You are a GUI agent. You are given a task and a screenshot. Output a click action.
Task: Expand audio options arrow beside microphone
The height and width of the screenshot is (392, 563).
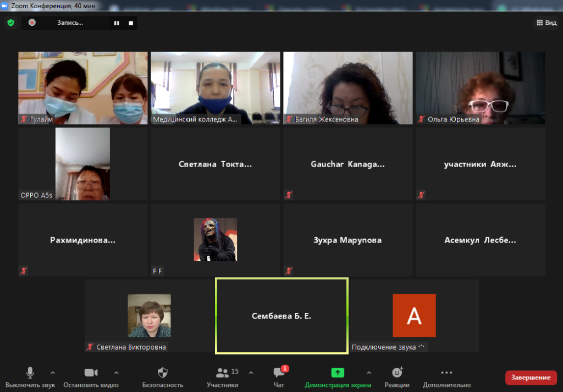(53, 373)
